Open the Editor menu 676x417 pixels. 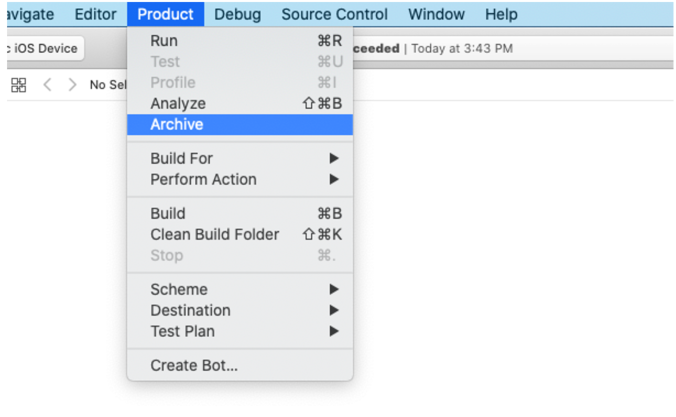[x=95, y=14]
